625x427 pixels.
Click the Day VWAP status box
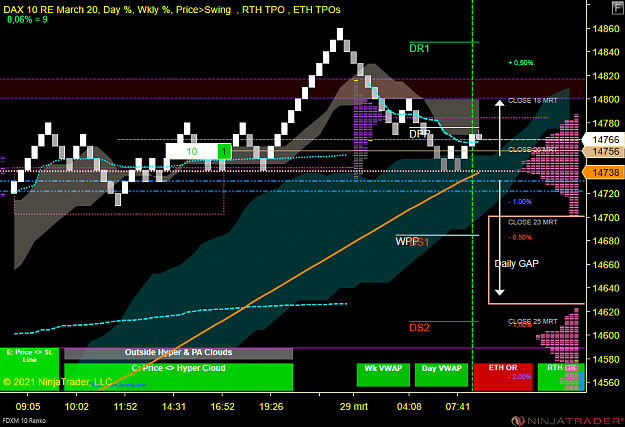pos(441,374)
